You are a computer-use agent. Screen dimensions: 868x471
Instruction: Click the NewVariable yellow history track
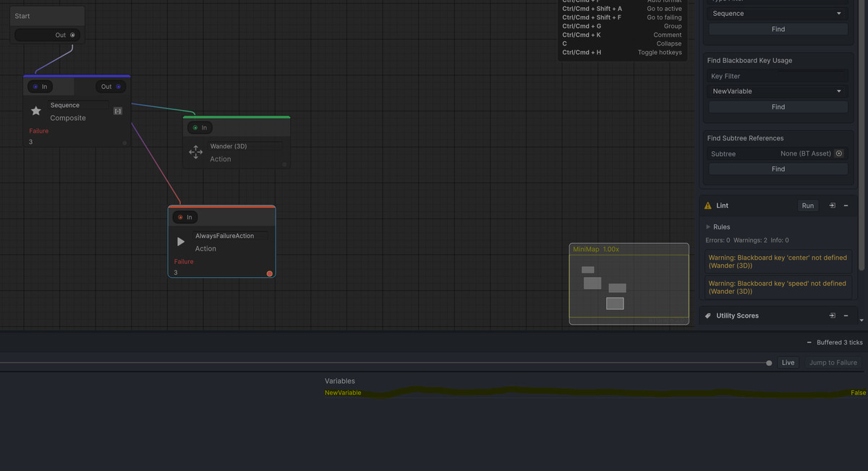[x=605, y=393]
